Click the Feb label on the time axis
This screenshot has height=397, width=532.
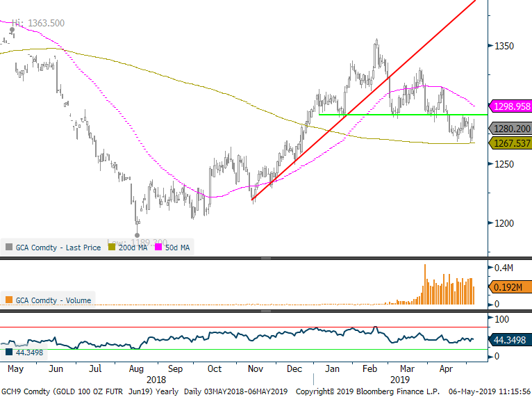point(369,368)
